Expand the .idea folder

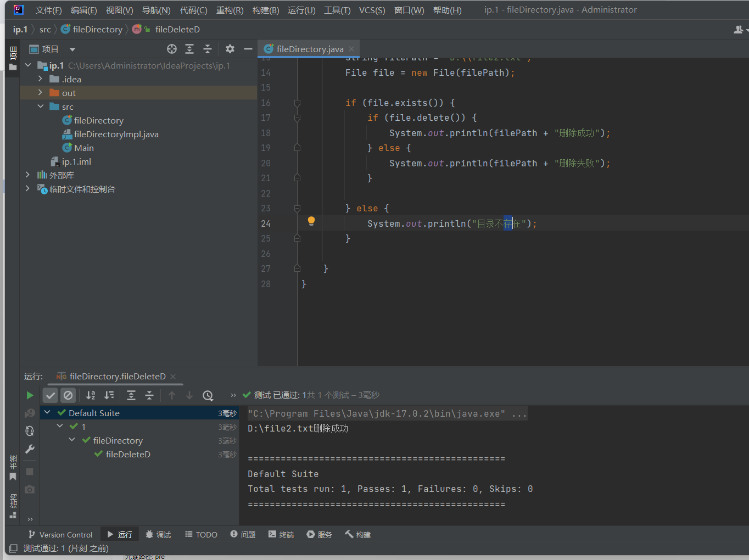(40, 79)
